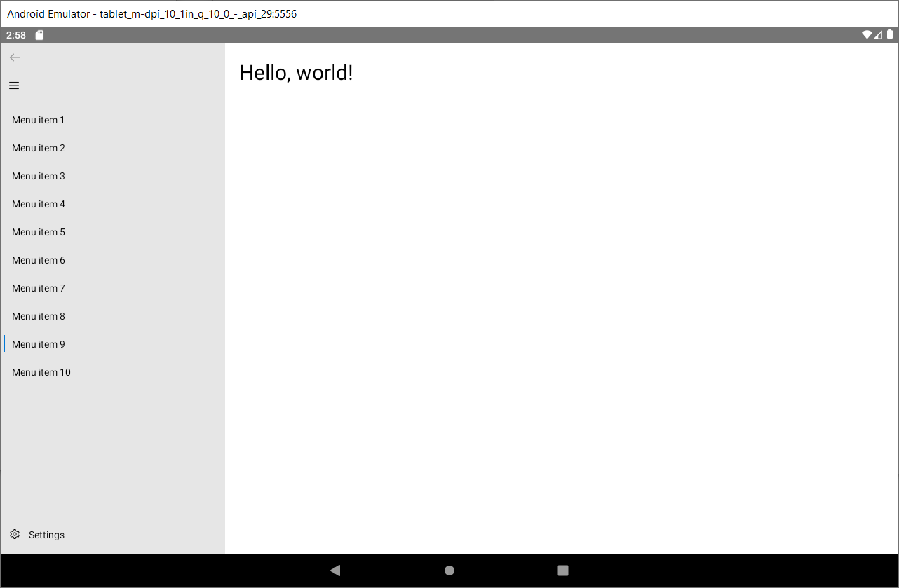This screenshot has width=899, height=588.
Task: Click the Wi-Fi status bar icon
Action: 867,34
